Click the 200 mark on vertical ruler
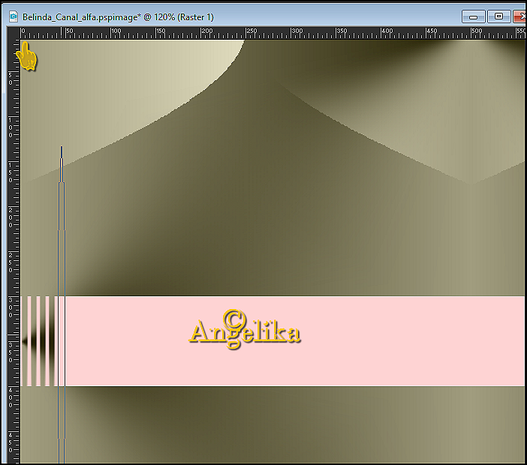 coord(10,217)
